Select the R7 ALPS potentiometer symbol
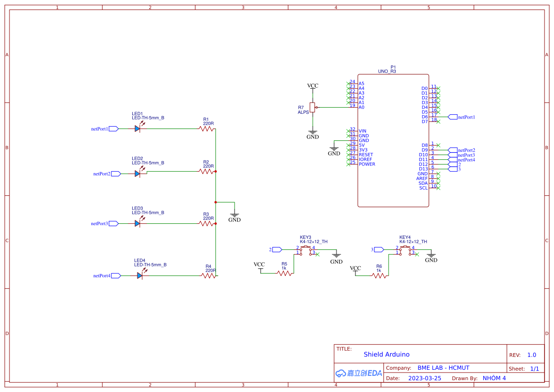This screenshot has width=554, height=392. pos(312,108)
